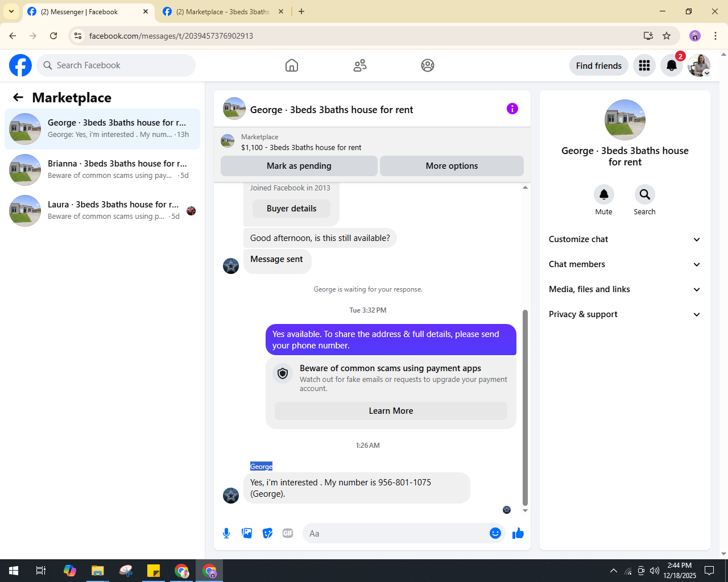Show hidden system tray icons

click(x=614, y=571)
